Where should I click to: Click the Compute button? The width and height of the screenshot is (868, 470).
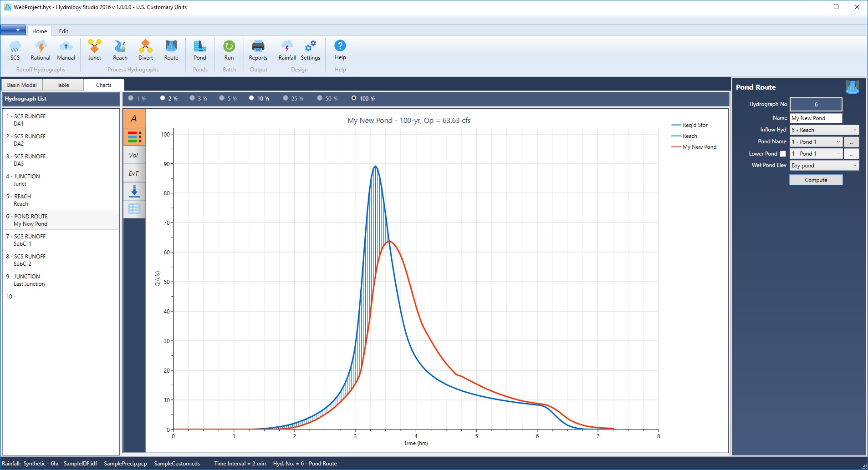[x=816, y=180]
